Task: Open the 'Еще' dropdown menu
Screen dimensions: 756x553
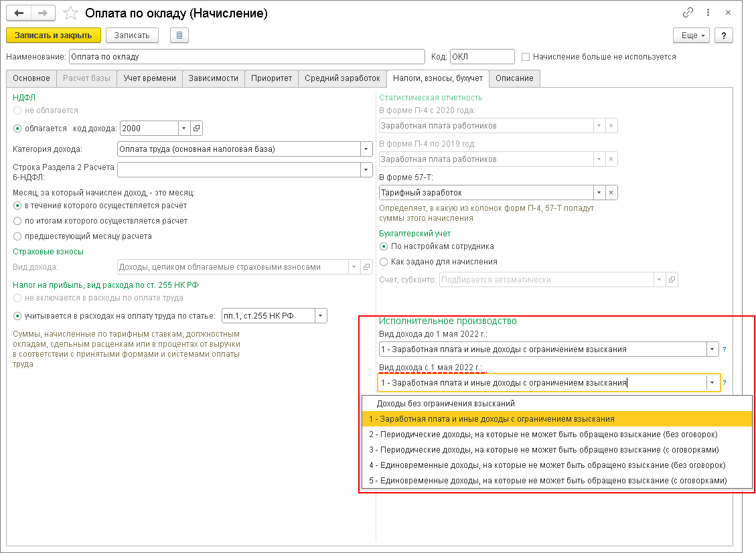Action: point(692,35)
